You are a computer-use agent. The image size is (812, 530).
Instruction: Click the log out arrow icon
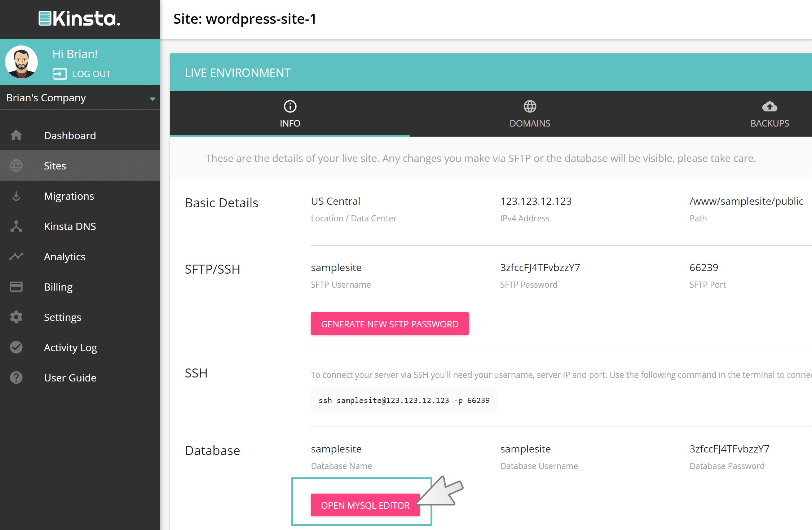(x=59, y=74)
